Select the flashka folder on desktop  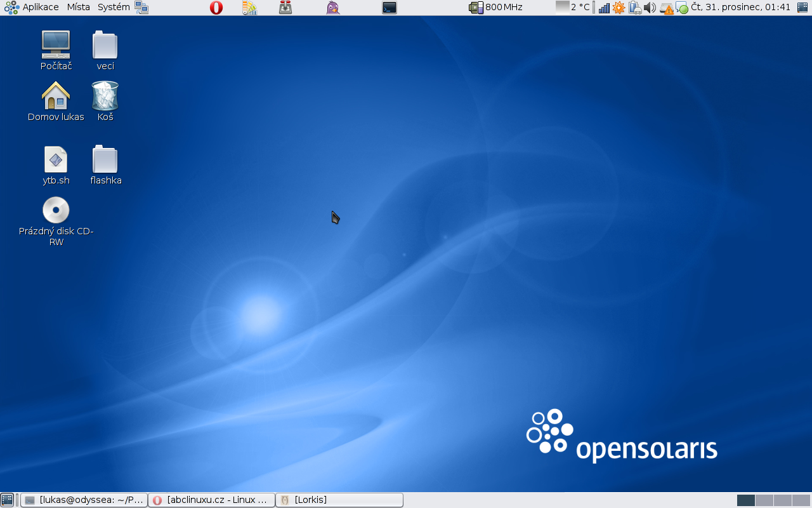(105, 165)
